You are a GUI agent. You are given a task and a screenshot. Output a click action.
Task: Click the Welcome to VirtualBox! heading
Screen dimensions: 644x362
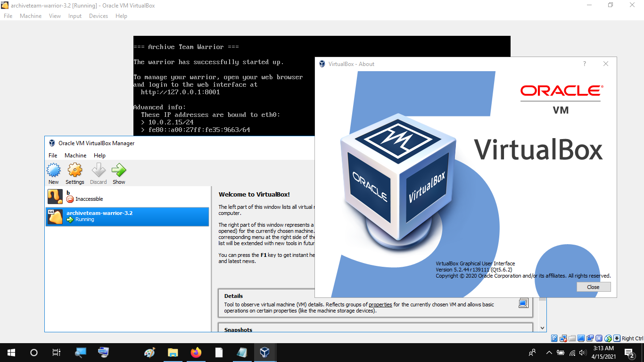point(254,194)
